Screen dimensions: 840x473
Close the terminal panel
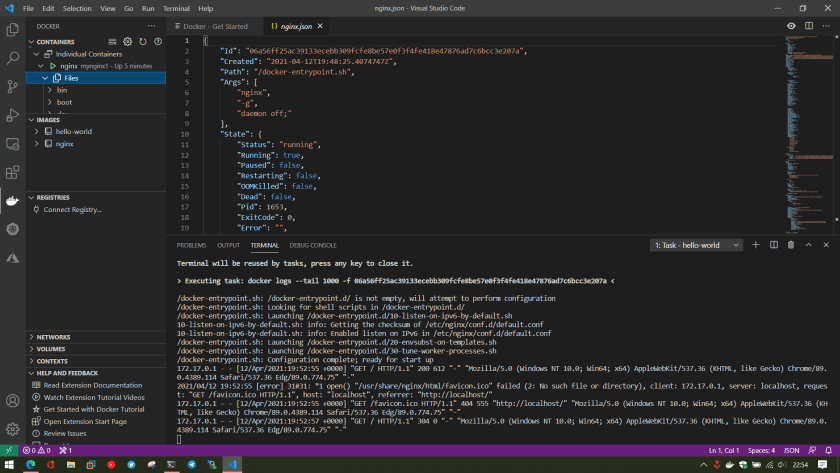click(x=826, y=245)
